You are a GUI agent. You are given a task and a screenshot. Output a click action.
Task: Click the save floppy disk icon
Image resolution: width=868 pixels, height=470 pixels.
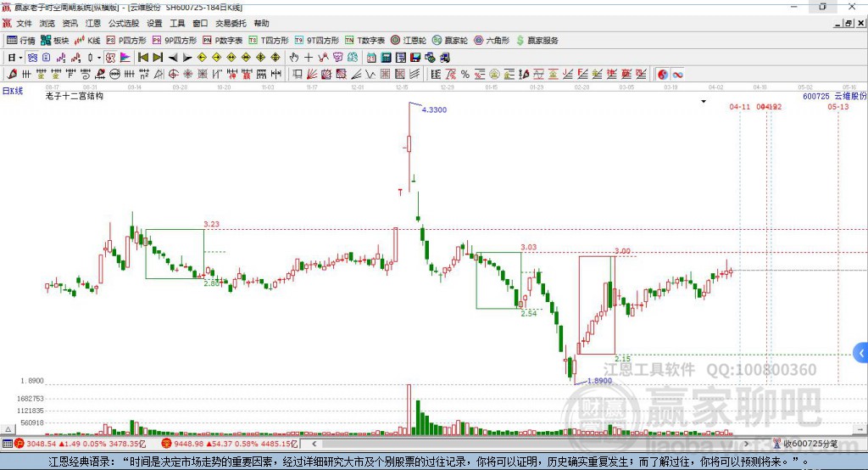(415, 58)
